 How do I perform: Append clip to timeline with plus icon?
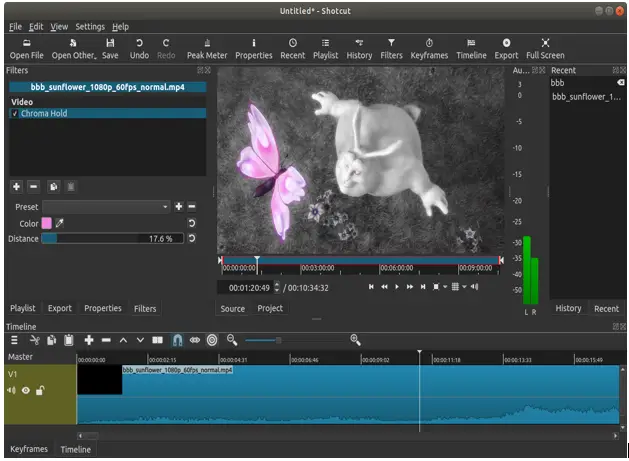(89, 340)
